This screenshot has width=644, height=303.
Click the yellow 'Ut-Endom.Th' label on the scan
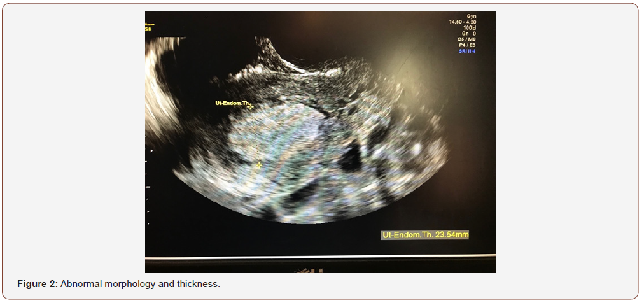tap(232, 102)
